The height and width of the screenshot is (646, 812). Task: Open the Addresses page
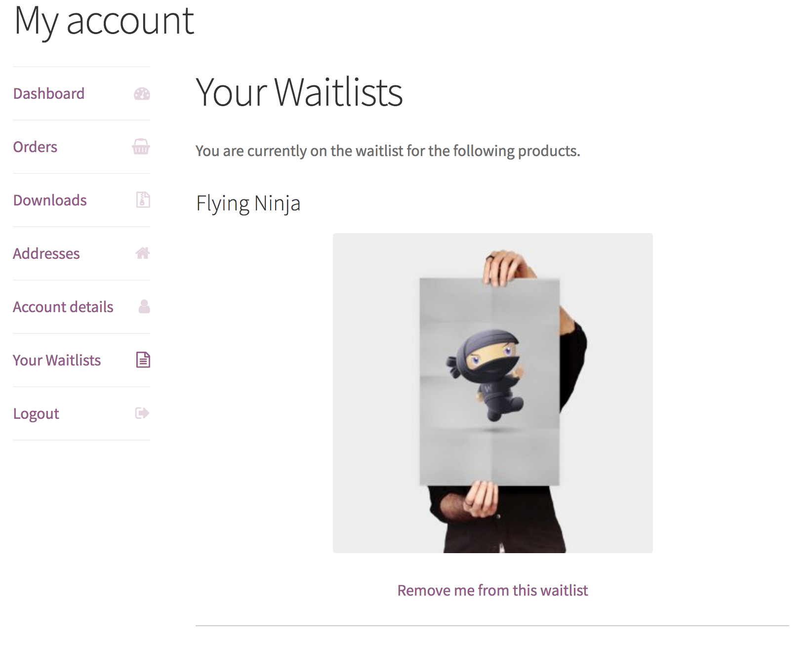pyautogui.click(x=46, y=254)
